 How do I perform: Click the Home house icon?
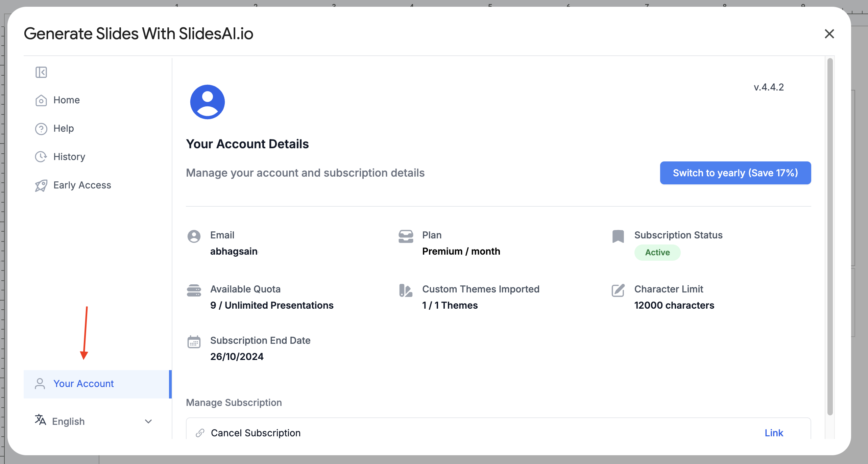click(x=41, y=100)
